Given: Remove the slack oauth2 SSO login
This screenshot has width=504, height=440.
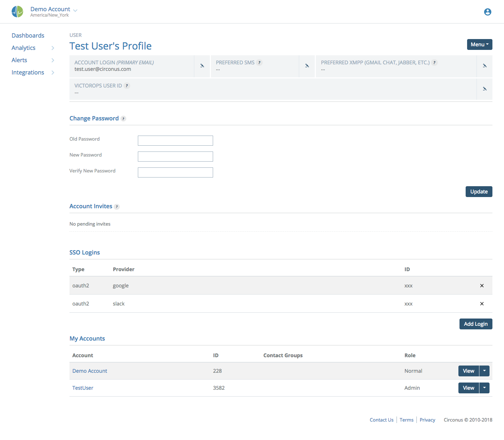Looking at the screenshot, I should 482,304.
